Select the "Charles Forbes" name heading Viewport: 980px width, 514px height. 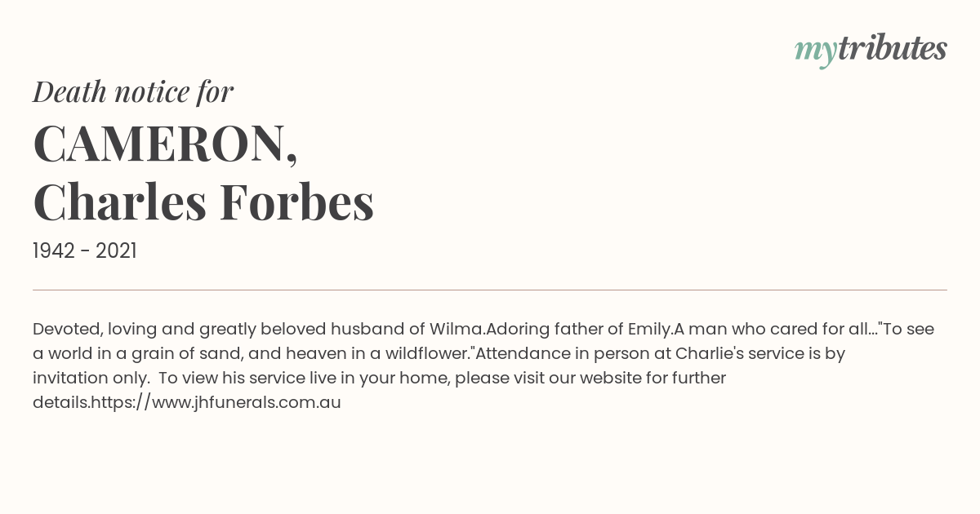pyautogui.click(x=203, y=202)
